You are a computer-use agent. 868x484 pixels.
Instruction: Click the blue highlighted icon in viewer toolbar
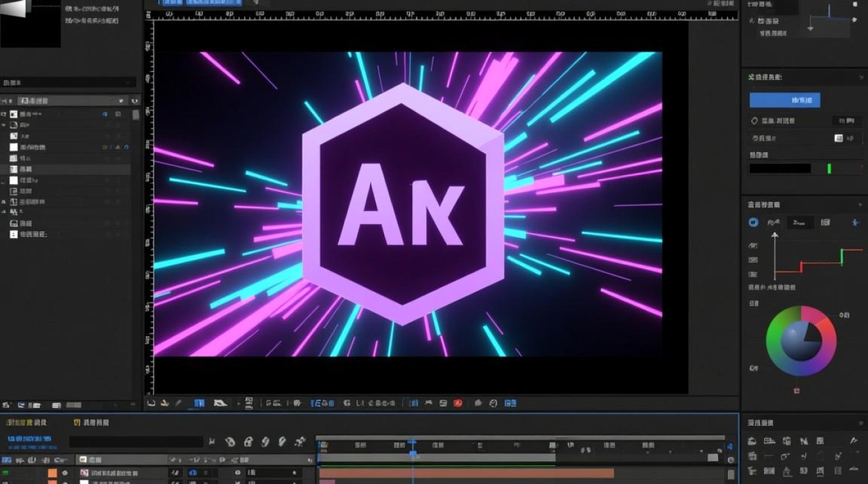199,403
